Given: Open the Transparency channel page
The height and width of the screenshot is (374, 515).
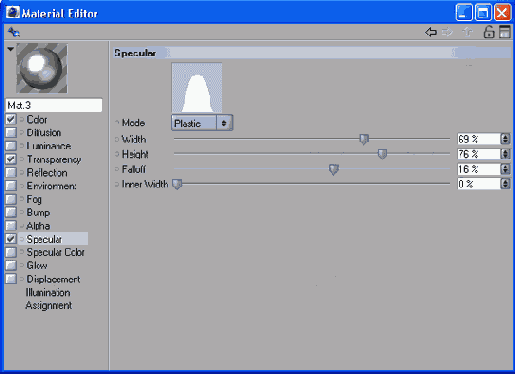Looking at the screenshot, I should [x=54, y=159].
